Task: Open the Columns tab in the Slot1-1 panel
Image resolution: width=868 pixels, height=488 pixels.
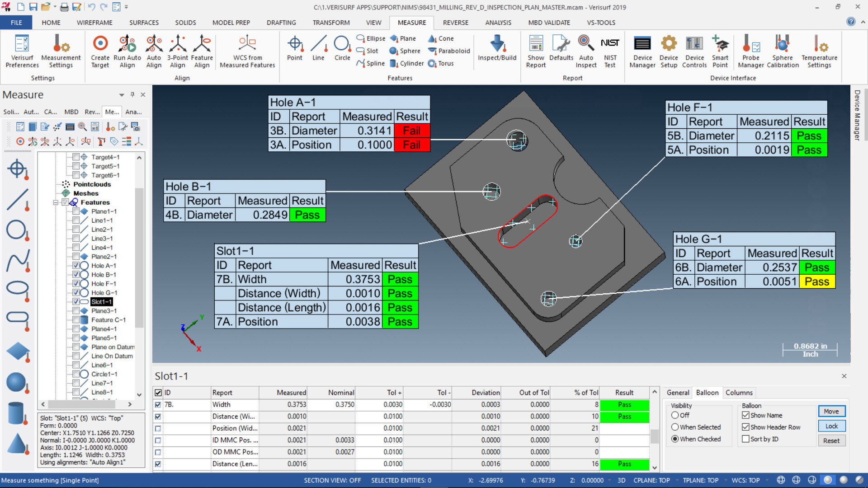Action: point(739,392)
